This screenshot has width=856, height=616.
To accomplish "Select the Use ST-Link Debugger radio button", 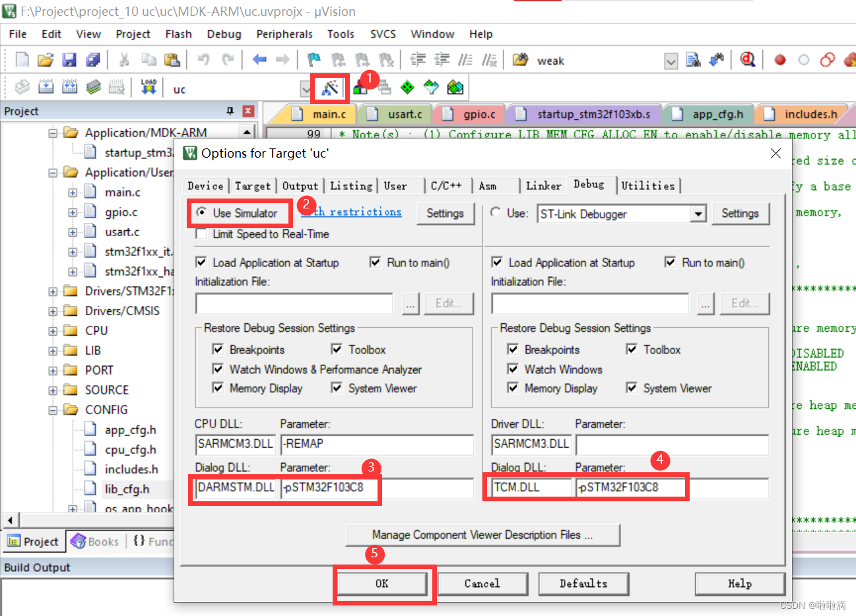I will (x=496, y=212).
